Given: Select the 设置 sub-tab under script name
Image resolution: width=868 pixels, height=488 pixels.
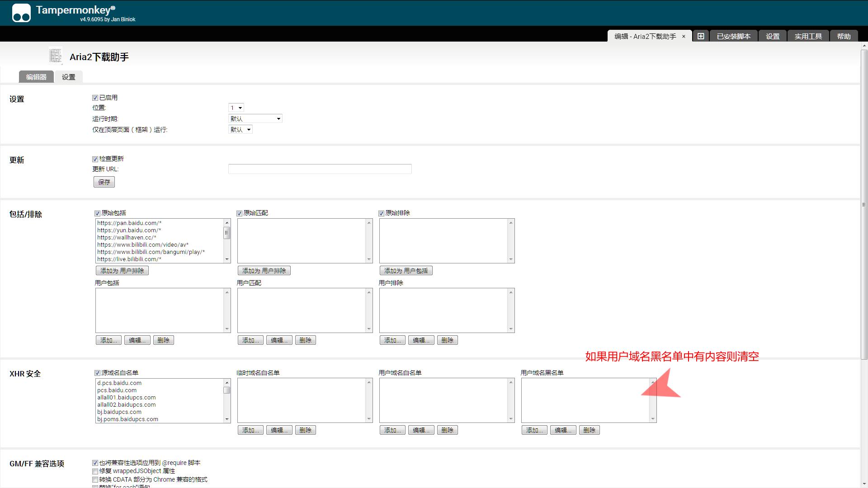Looking at the screenshot, I should click(69, 77).
